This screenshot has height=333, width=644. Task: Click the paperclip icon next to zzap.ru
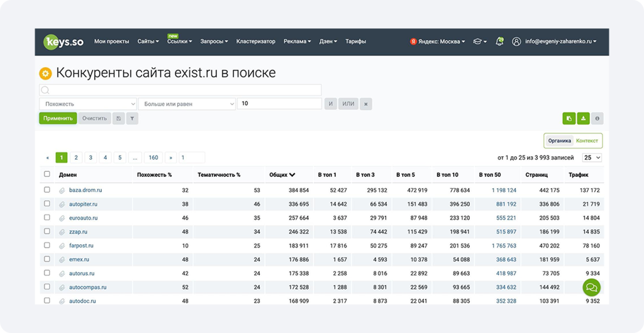coord(62,232)
